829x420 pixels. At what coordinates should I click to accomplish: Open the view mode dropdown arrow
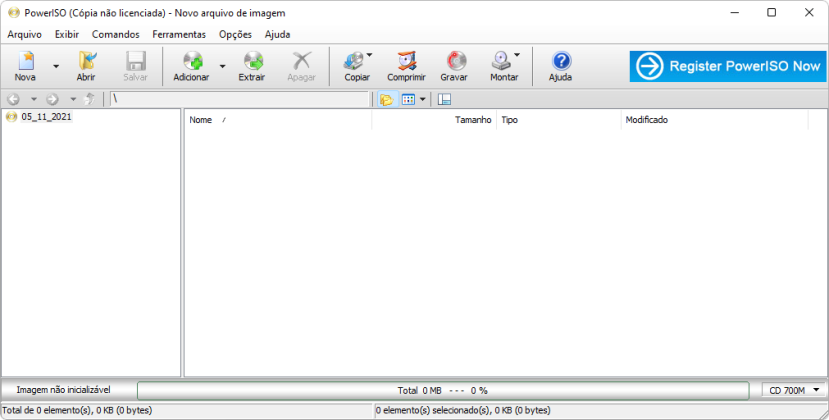click(422, 99)
